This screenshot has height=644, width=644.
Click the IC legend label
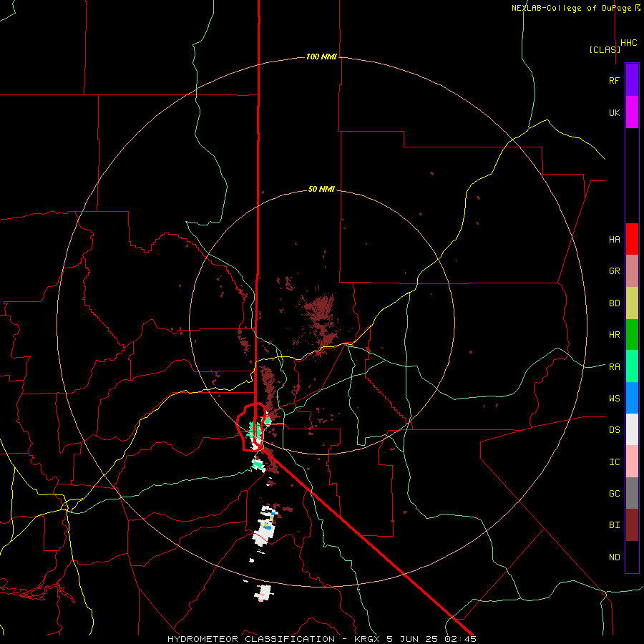(614, 462)
